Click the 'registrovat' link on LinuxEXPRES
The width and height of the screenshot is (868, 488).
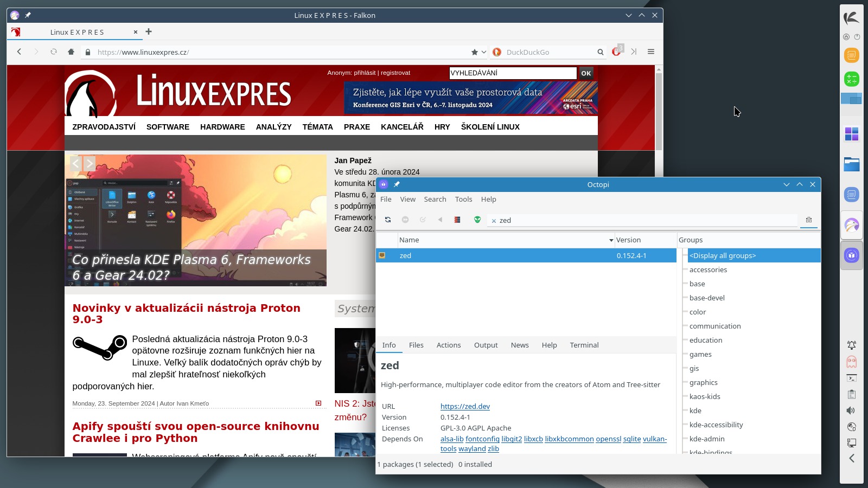[395, 73]
